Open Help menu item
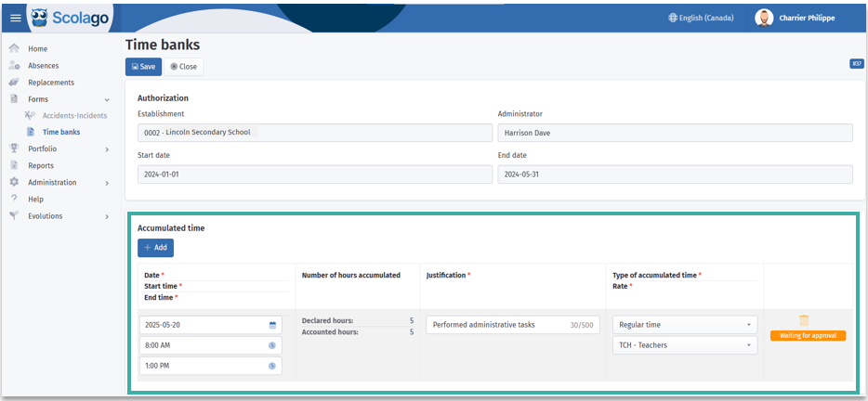 36,200
